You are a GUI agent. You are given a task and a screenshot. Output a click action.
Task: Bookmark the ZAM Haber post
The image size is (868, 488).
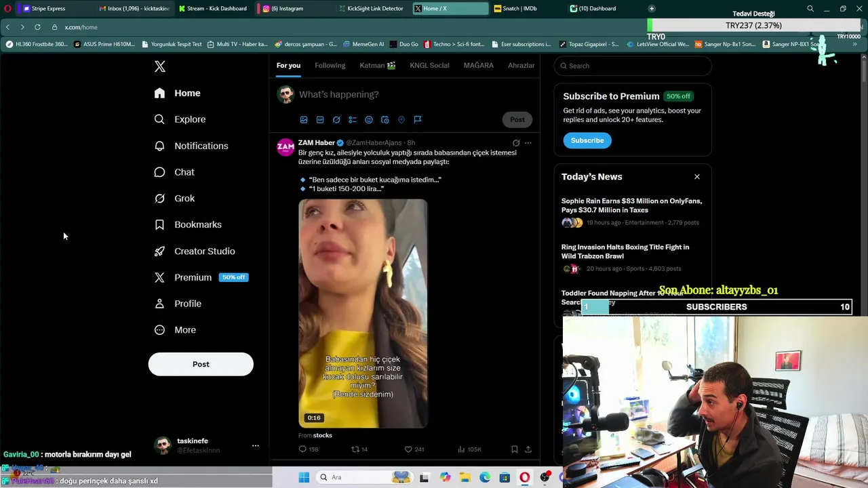coord(515,449)
